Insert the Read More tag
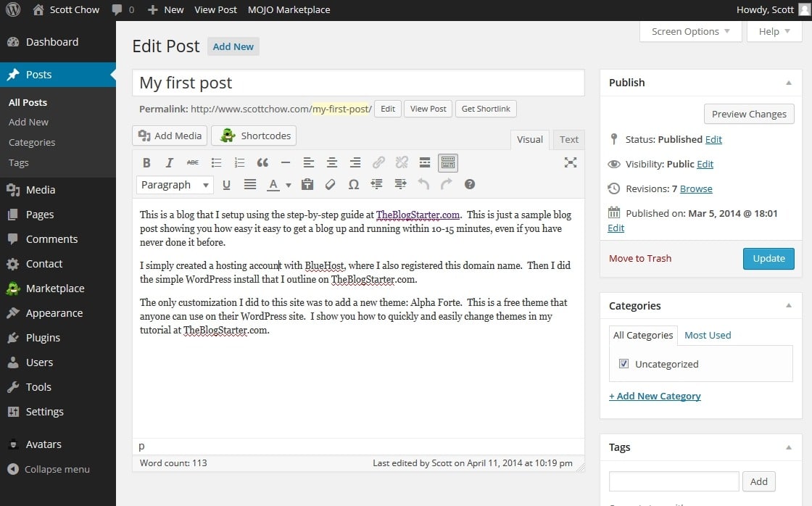 (425, 162)
